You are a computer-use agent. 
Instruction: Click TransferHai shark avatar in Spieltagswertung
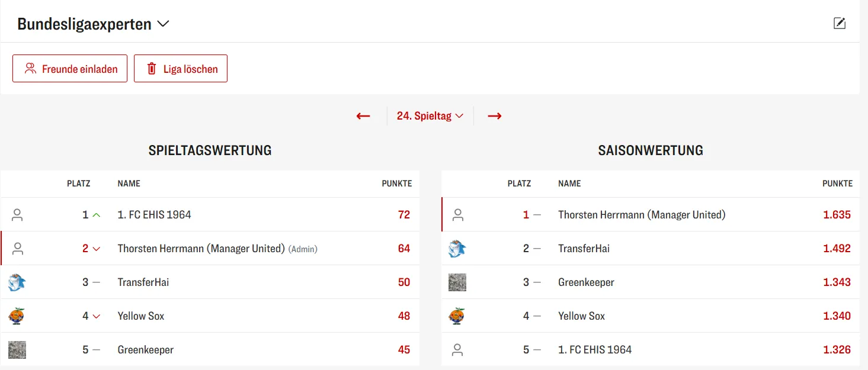pyautogui.click(x=17, y=282)
